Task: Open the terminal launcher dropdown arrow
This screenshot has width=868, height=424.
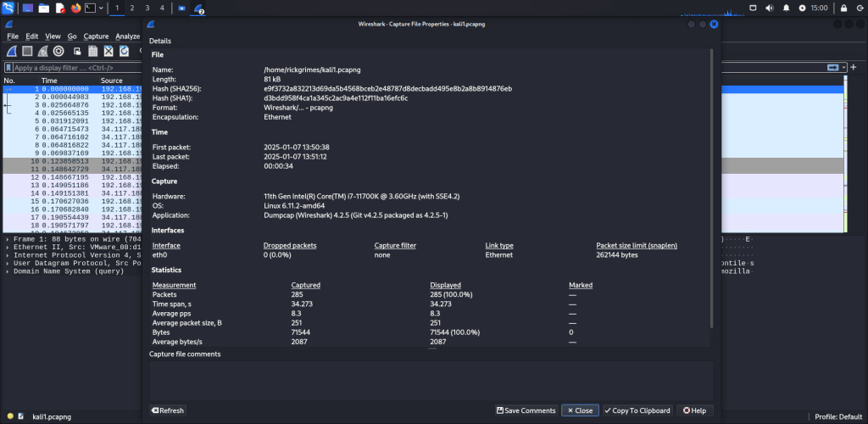Action: [x=101, y=8]
